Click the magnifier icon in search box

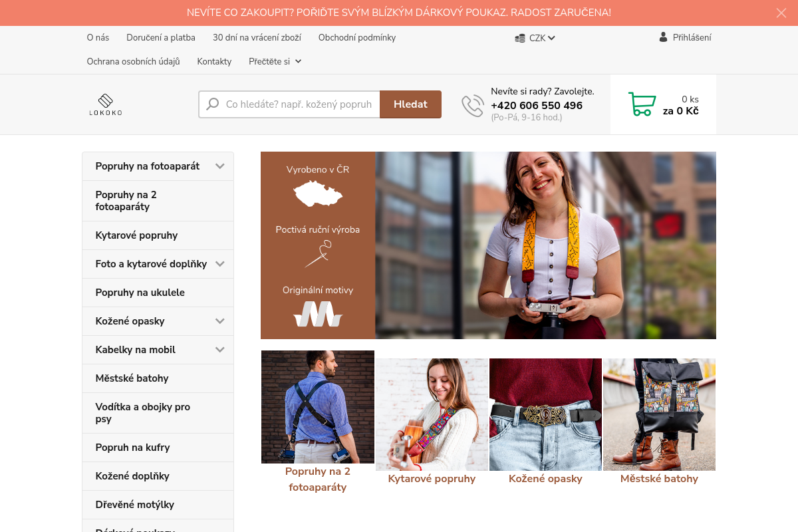(x=213, y=104)
